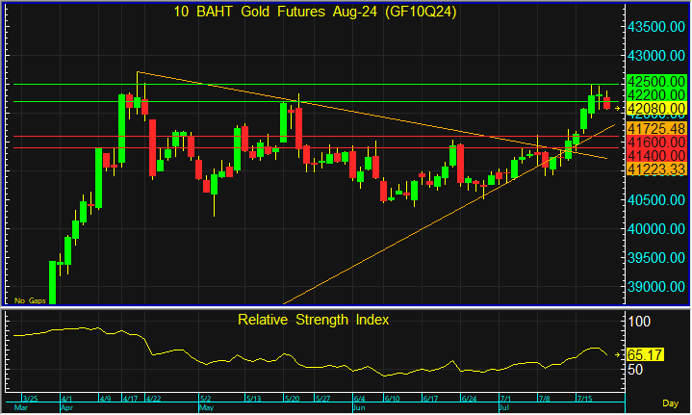Click the chart title 10 BAHT Gold Futures

[312, 12]
